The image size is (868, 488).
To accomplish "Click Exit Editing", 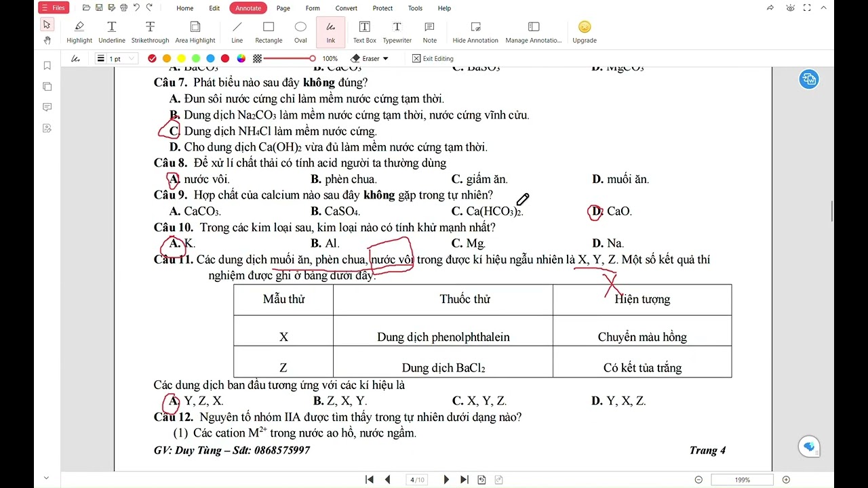I will (x=433, y=59).
